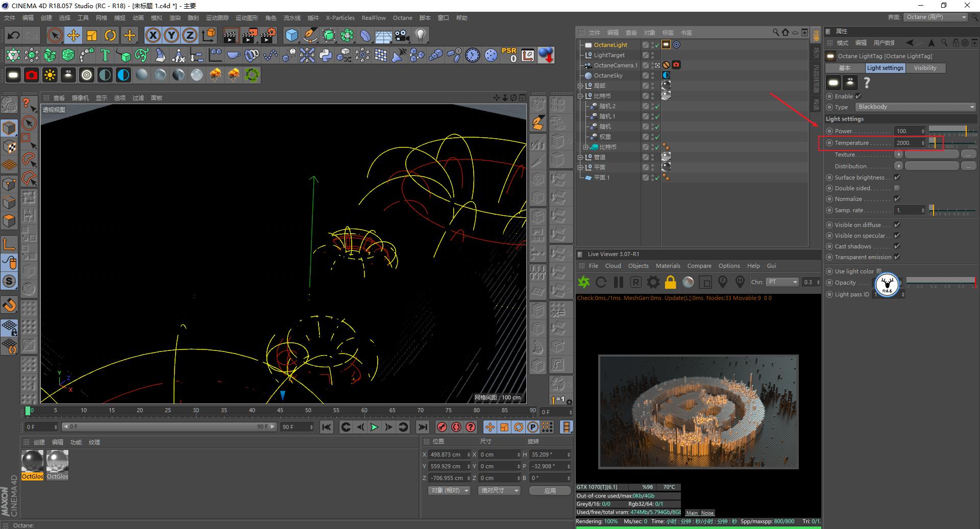Pause the Live Viewer render
The image size is (980, 529).
click(619, 282)
